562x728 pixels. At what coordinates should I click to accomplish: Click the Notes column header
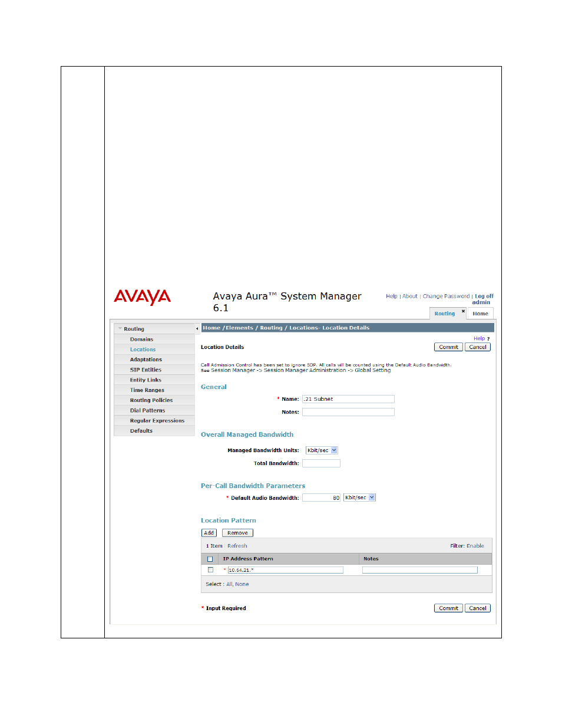coord(371,559)
